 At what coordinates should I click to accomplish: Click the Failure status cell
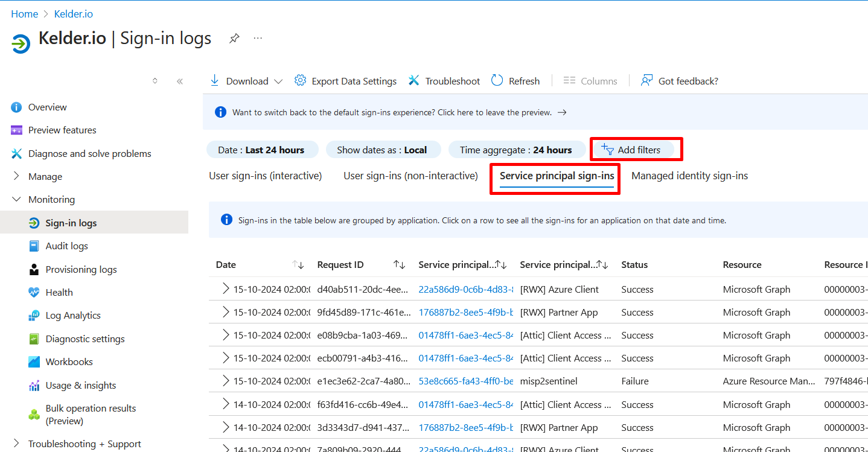(635, 381)
